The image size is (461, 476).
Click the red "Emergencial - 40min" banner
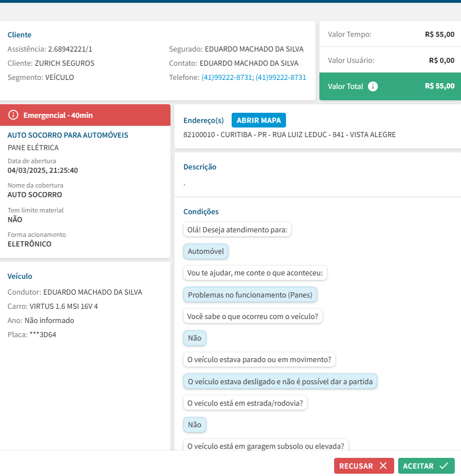[x=85, y=115]
